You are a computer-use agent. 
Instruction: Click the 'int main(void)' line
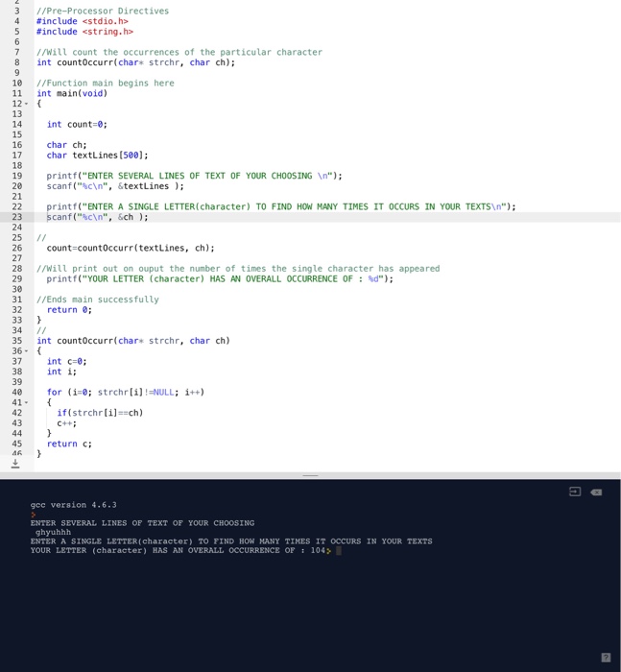(72, 93)
